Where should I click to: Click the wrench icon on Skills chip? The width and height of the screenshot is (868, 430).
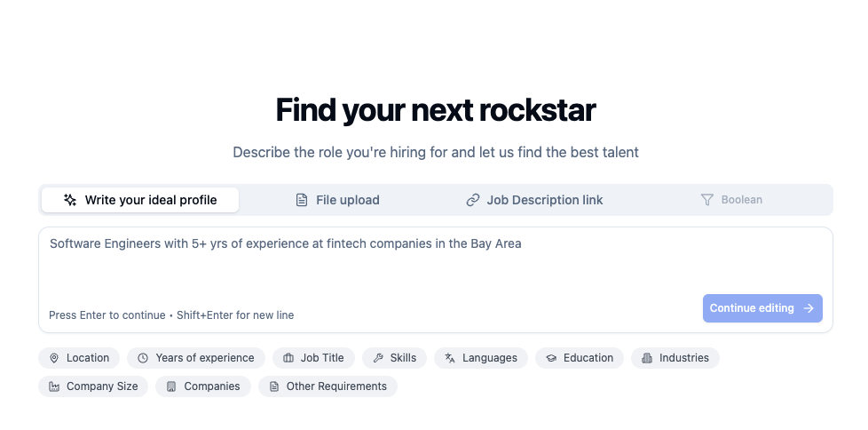378,358
